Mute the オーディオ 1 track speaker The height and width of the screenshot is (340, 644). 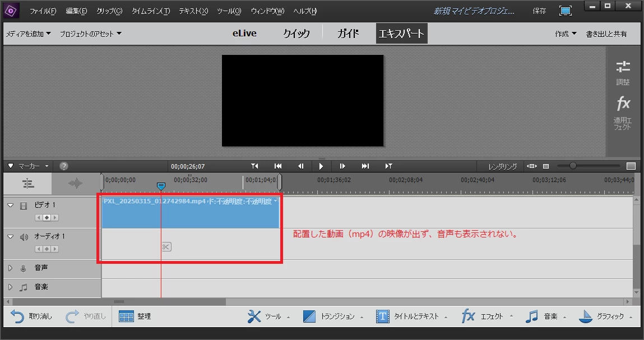(x=24, y=237)
